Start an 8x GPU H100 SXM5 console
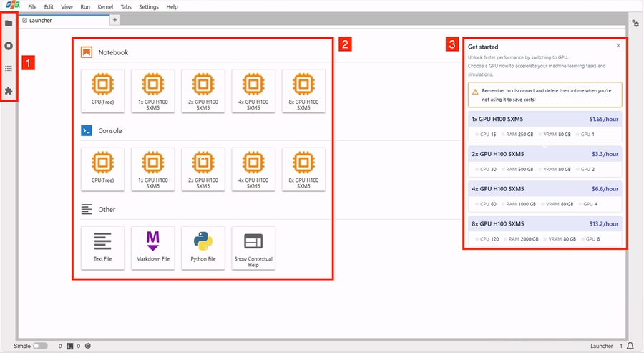Image resolution: width=644 pixels, height=353 pixels. click(x=303, y=169)
